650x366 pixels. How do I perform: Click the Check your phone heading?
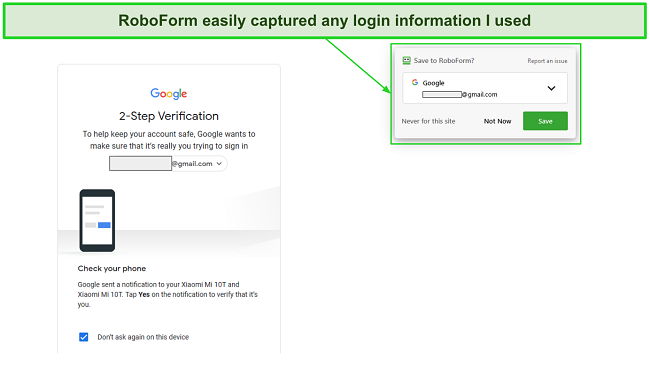click(x=112, y=268)
